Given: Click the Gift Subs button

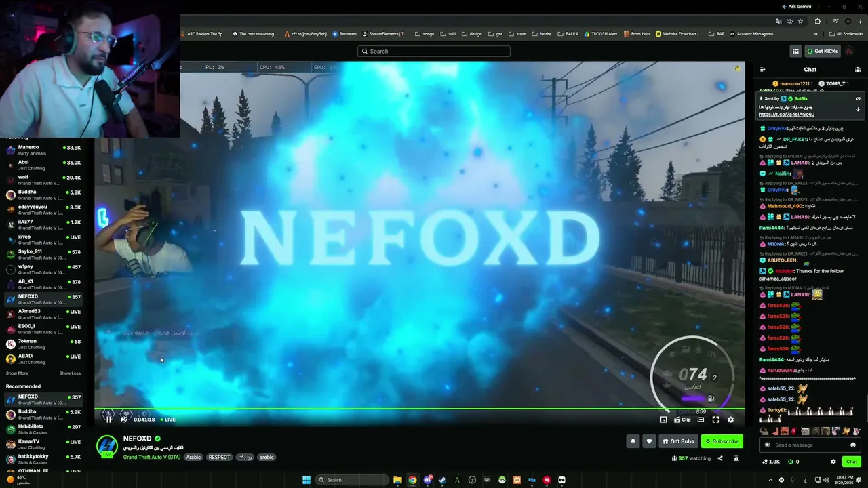Looking at the screenshot, I should pos(678,441).
